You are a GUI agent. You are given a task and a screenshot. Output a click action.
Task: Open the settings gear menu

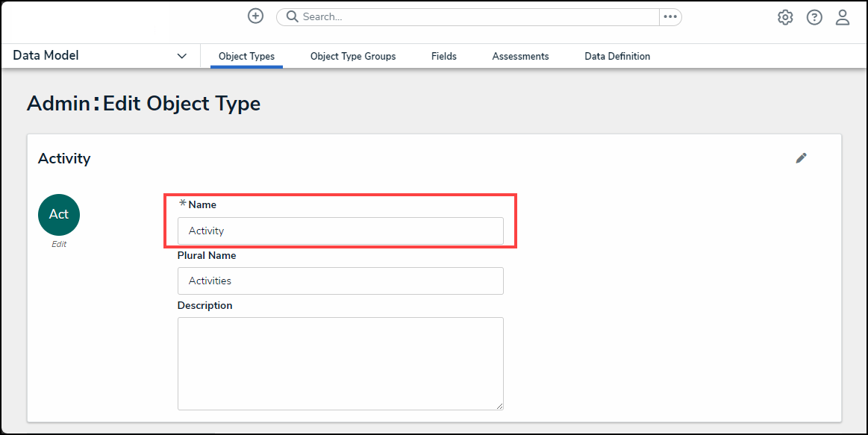coord(785,17)
